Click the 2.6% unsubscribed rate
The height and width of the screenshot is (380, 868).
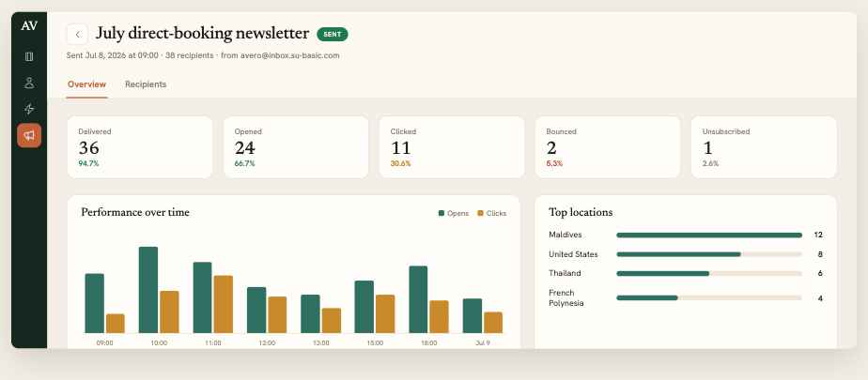[711, 163]
